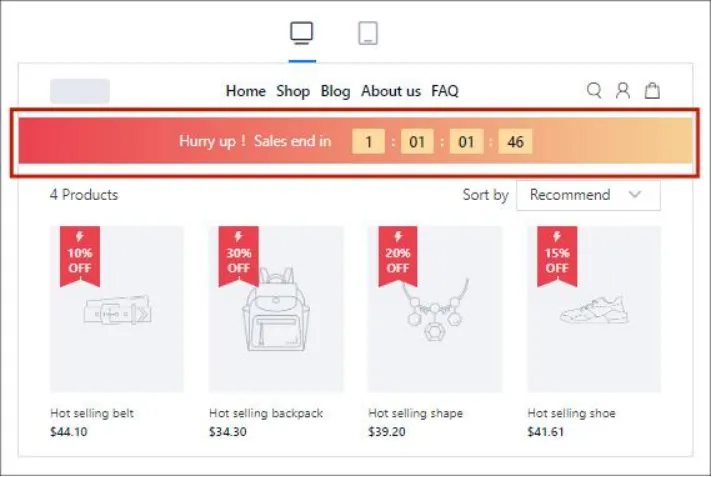Open the shopping bag cart icon
The image size is (712, 477).
coord(652,91)
